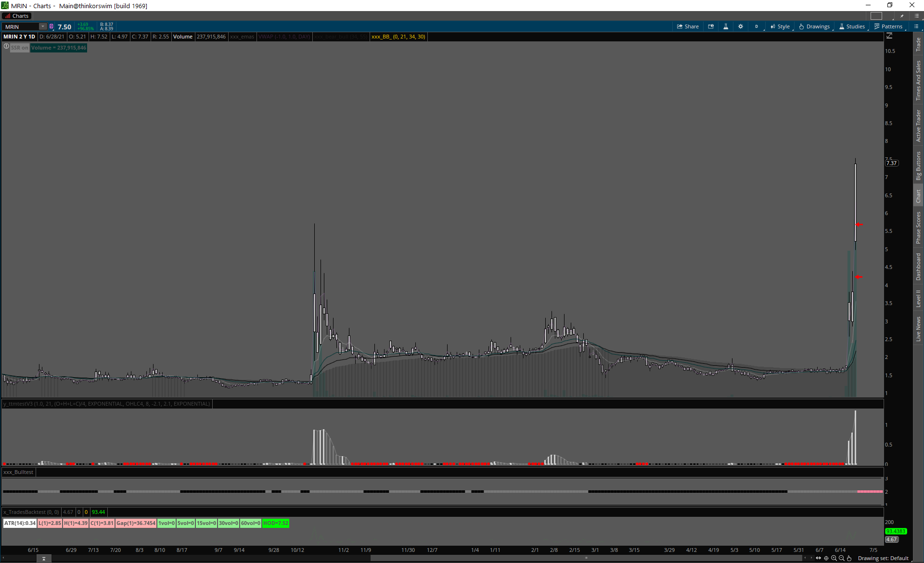Click the Share button
This screenshot has height=563, width=924.
point(688,26)
